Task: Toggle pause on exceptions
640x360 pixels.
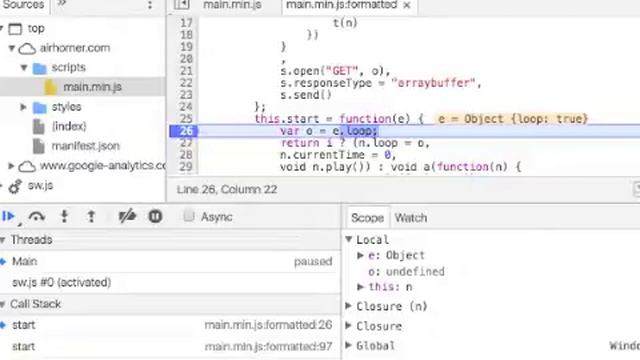Action: (155, 216)
